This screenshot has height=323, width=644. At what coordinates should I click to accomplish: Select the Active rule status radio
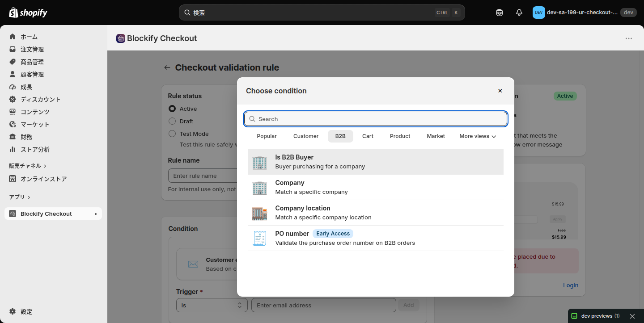coord(172,109)
